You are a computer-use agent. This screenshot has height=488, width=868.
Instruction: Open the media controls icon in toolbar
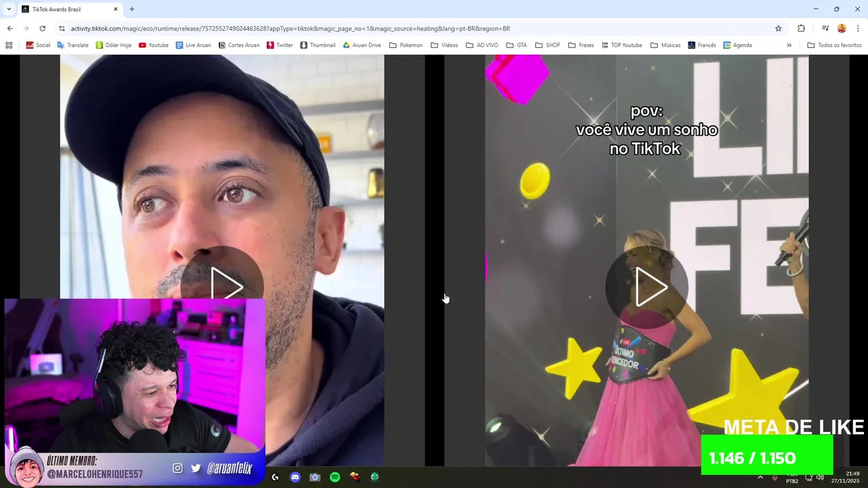click(x=825, y=28)
